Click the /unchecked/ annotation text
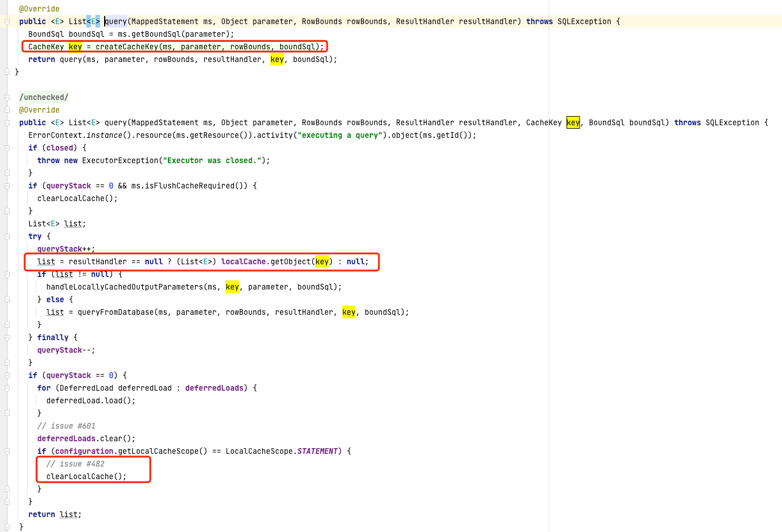The height and width of the screenshot is (532, 782). (44, 97)
